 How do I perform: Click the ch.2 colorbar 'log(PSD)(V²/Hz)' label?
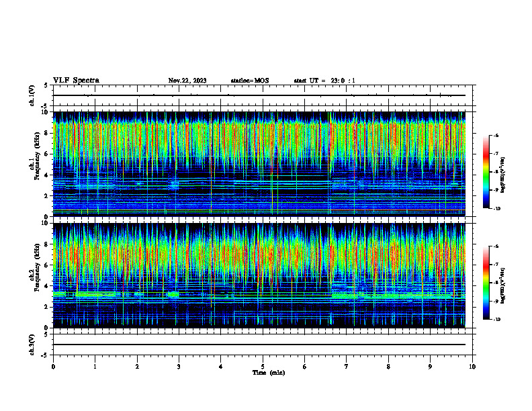pos(503,285)
